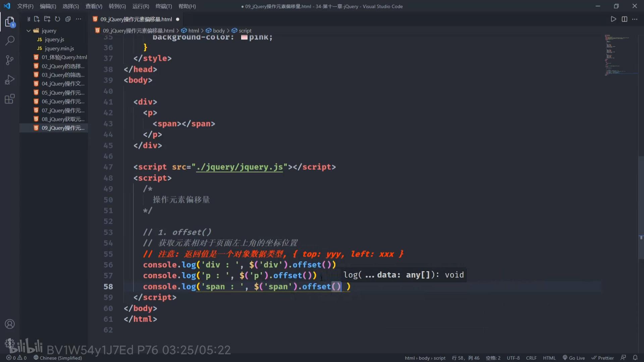Run the file with play icon
The image size is (644, 362).
tap(613, 19)
